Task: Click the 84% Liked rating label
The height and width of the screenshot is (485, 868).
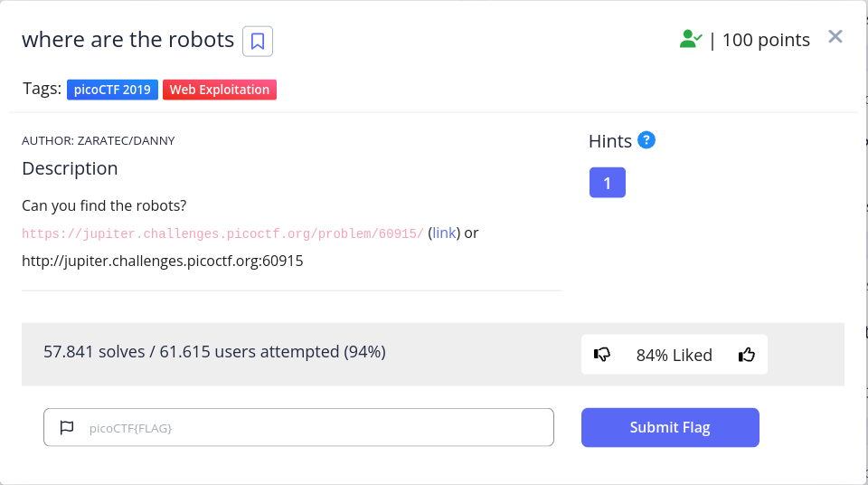Action: coord(675,355)
